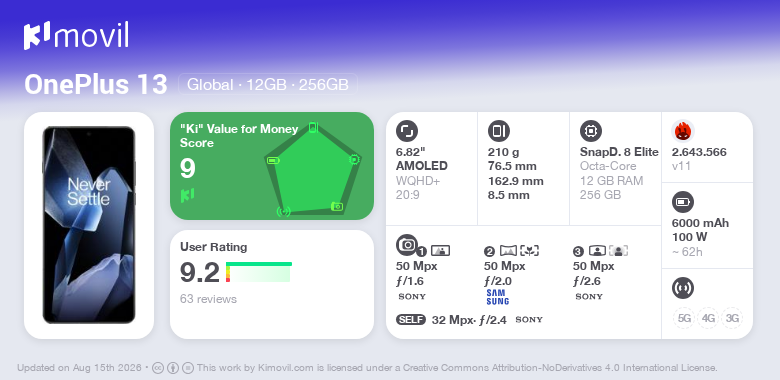Click the OnePlus 13 title heading
This screenshot has width=780, height=380.
(x=96, y=84)
